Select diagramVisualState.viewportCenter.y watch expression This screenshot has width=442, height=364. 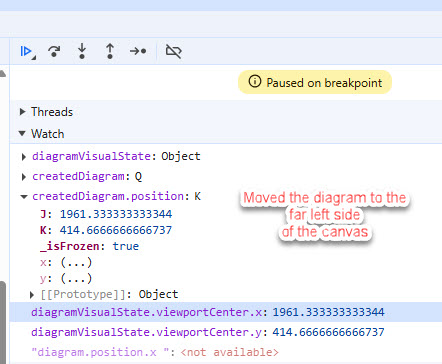(226, 332)
